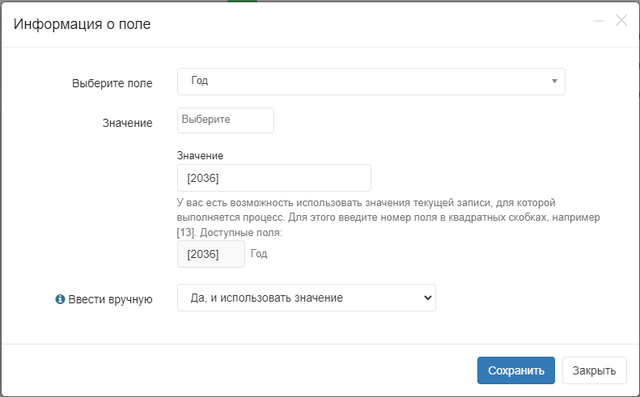Open the 'Ввести вручную' dropdown
The width and height of the screenshot is (640, 397).
pyautogui.click(x=306, y=298)
